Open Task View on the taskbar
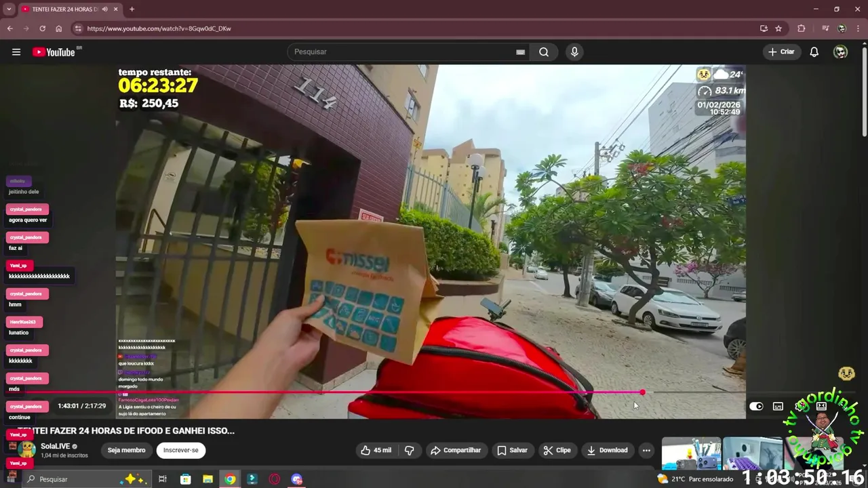 click(163, 479)
